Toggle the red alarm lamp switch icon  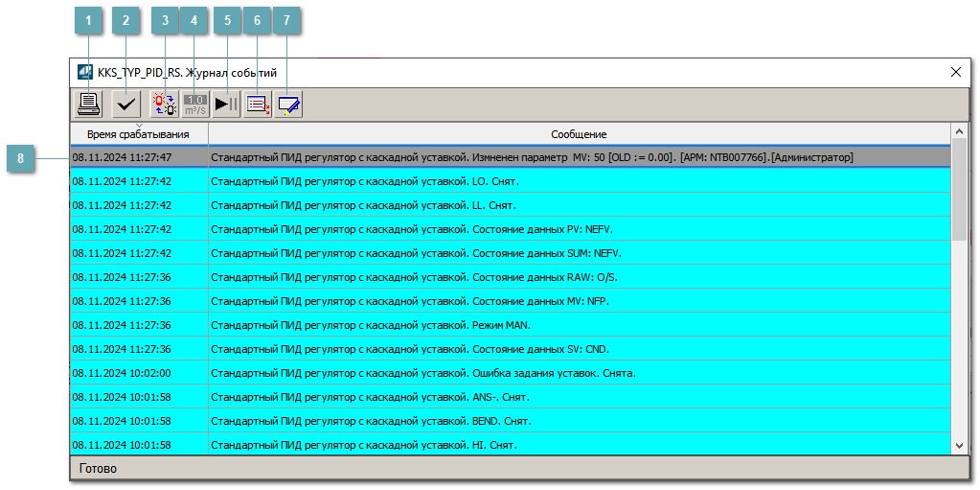[164, 105]
